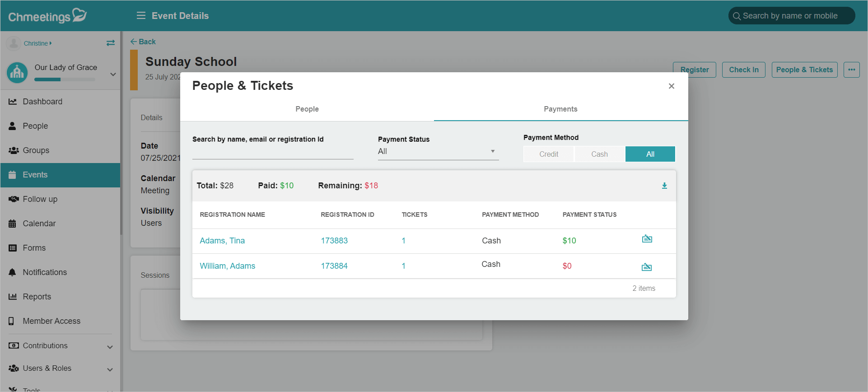The height and width of the screenshot is (392, 868).
Task: Click the ticket count for William, Adams
Action: (404, 266)
